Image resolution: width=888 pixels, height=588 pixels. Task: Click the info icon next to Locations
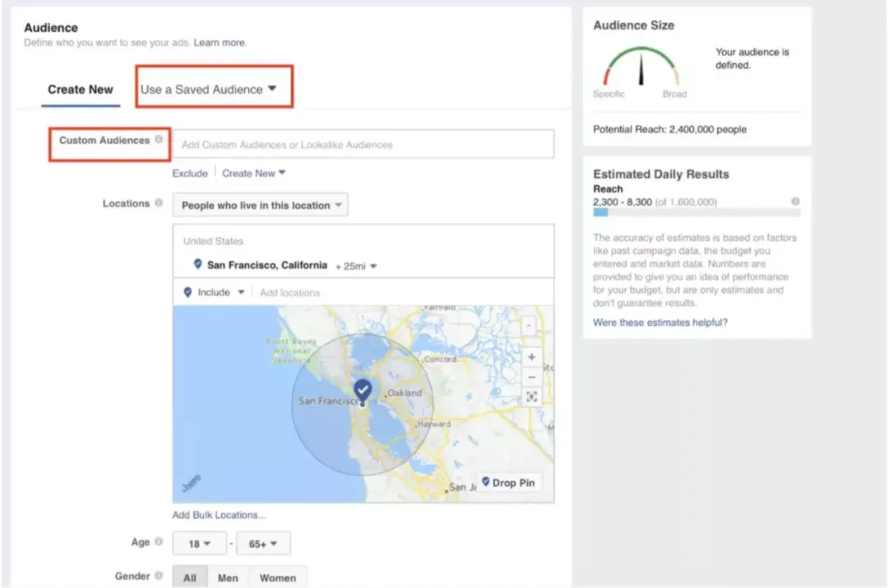159,203
